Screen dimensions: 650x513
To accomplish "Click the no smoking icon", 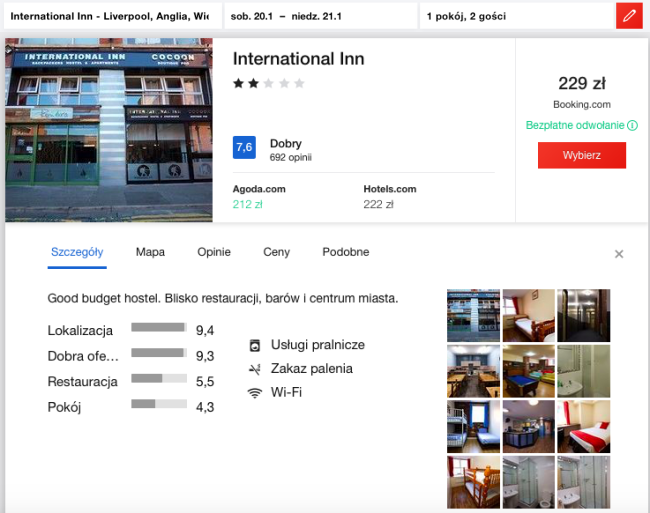I will tap(254, 369).
